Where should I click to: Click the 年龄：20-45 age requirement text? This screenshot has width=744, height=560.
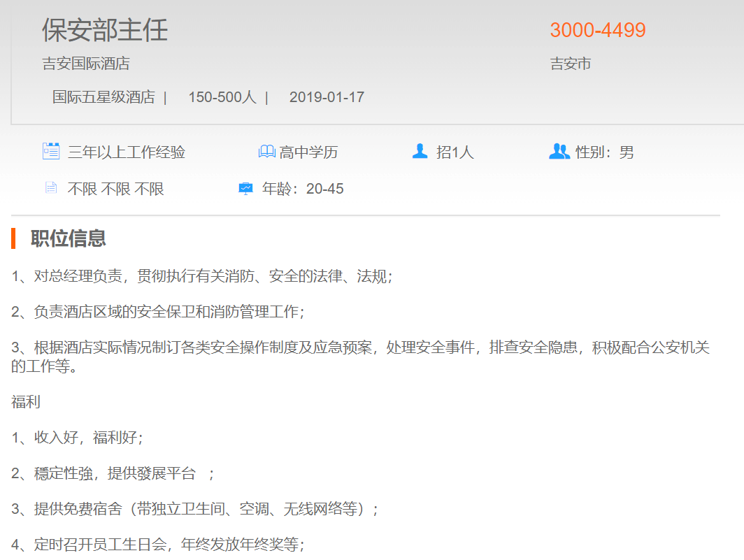pos(303,189)
